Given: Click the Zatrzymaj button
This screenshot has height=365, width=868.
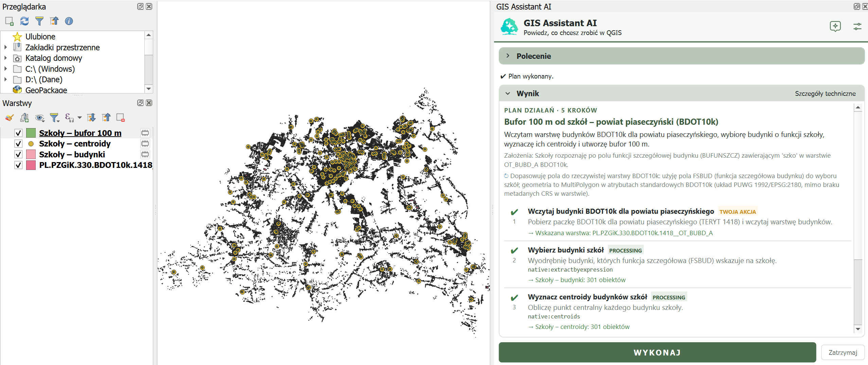Looking at the screenshot, I should pos(843,352).
